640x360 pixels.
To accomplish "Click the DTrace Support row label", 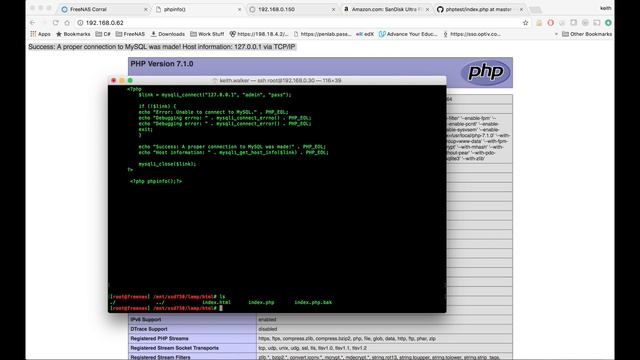I will tap(149, 329).
